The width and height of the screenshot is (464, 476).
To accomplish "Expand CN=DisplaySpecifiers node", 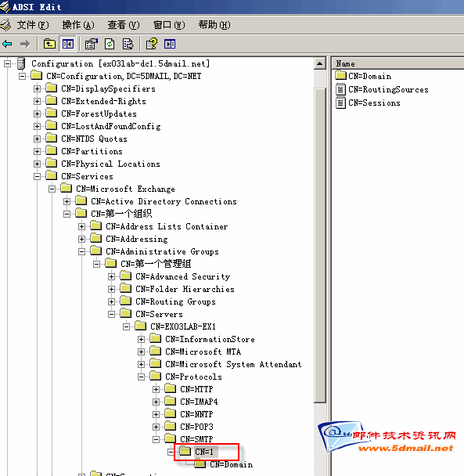I will [x=37, y=88].
